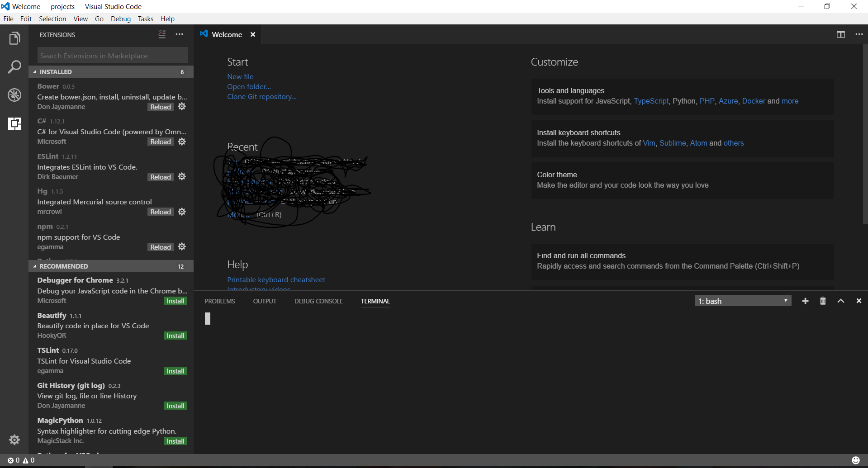
Task: Install the TSLint extension
Action: (175, 370)
